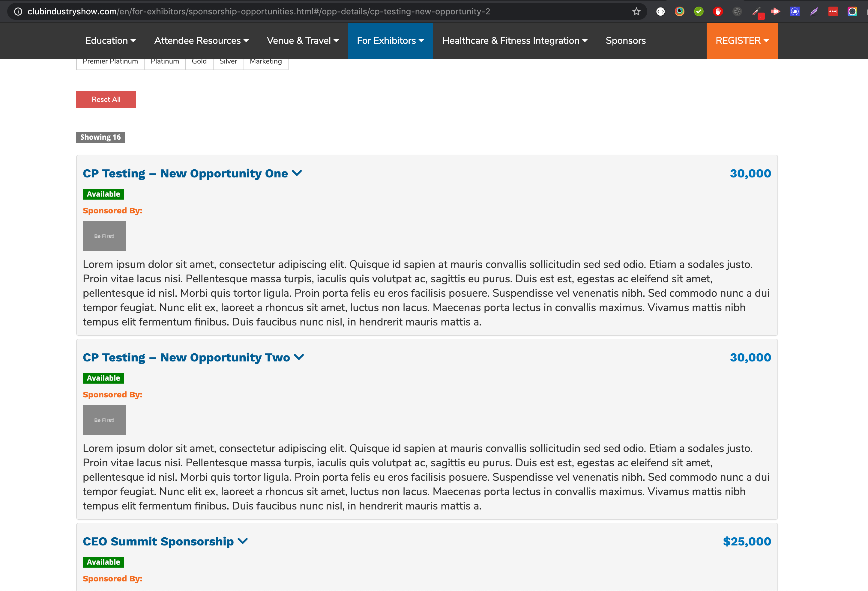Click the Showing 16 results badge

click(x=100, y=137)
